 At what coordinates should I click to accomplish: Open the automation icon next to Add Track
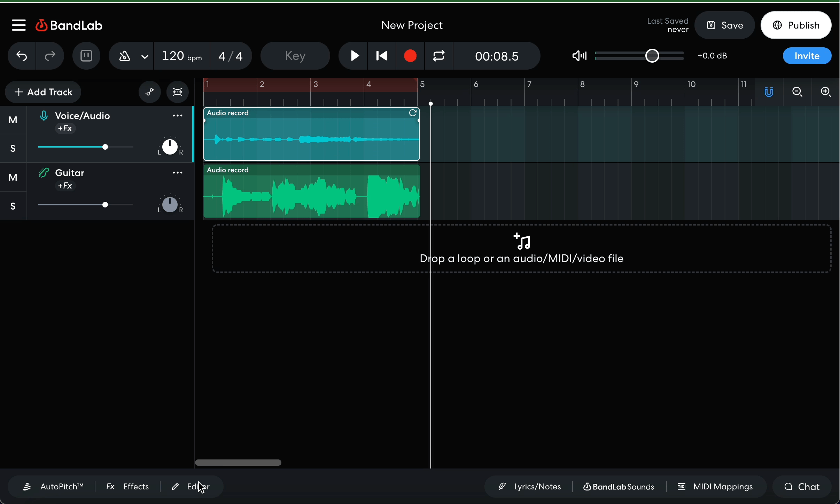click(150, 92)
